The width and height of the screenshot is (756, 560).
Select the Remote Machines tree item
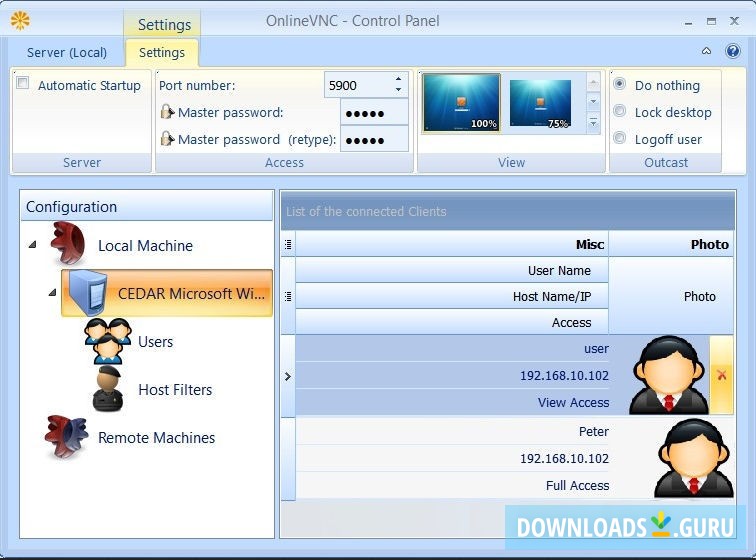coord(156,437)
